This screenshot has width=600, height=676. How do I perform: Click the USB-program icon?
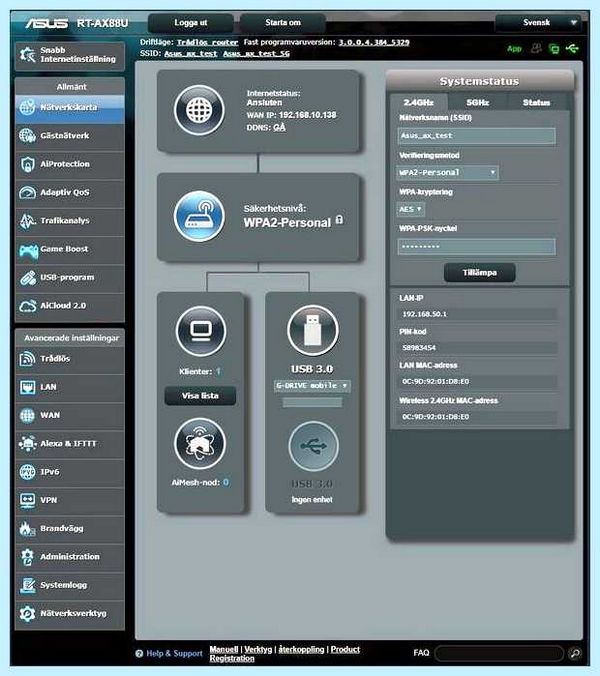tap(28, 278)
